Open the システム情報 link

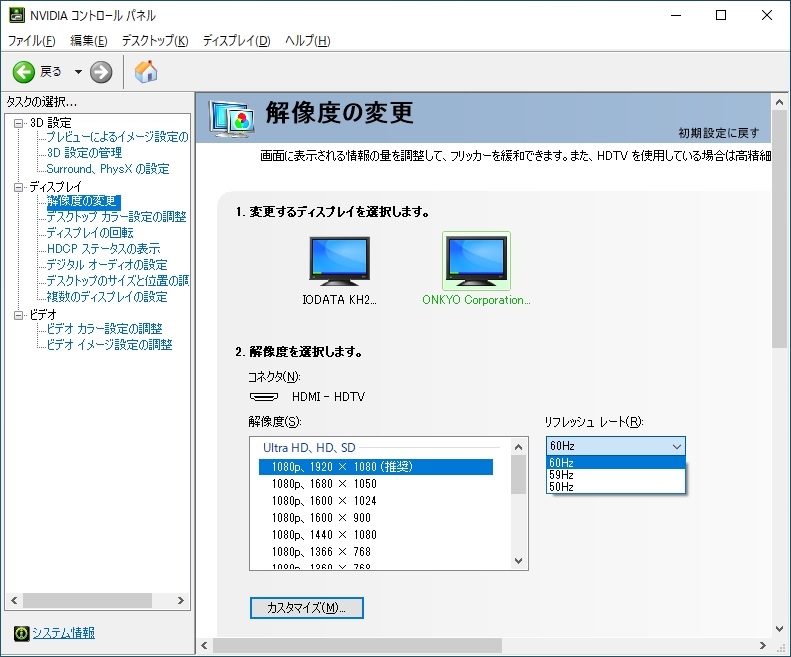tap(64, 633)
